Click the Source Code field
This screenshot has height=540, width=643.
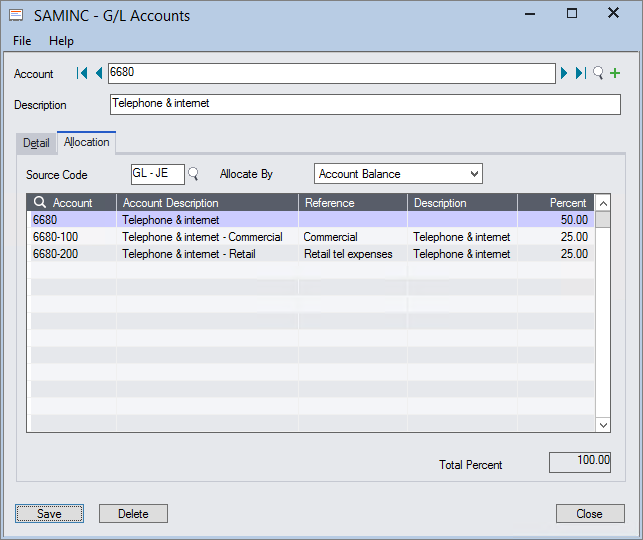(157, 174)
